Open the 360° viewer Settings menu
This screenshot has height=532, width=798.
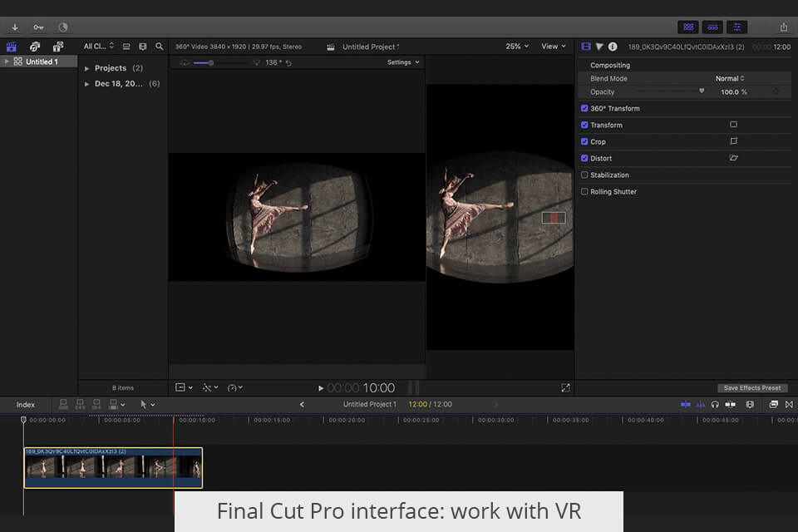pyautogui.click(x=403, y=62)
